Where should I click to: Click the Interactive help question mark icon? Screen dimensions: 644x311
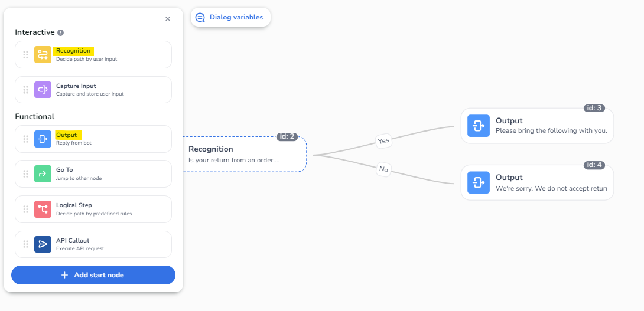click(x=61, y=33)
